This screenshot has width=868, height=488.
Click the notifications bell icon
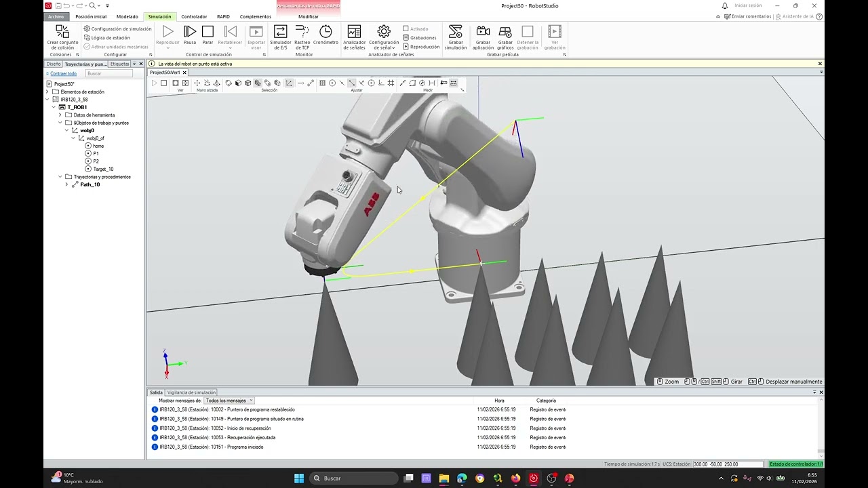click(725, 5)
